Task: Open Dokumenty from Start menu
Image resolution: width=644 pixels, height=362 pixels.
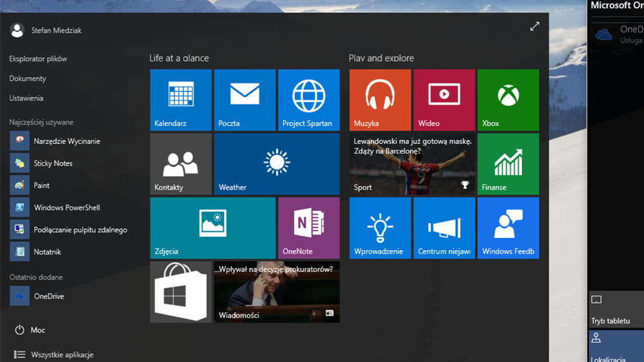Action: 28,78
